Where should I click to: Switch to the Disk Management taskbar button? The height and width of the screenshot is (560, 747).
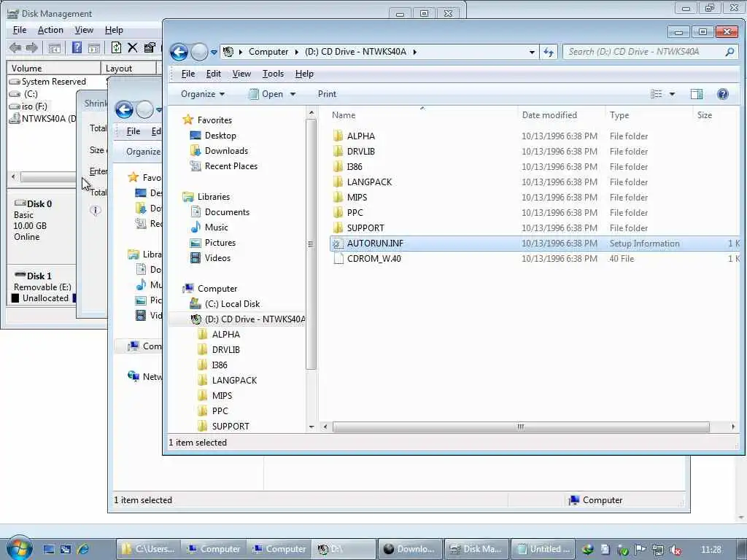(476, 549)
